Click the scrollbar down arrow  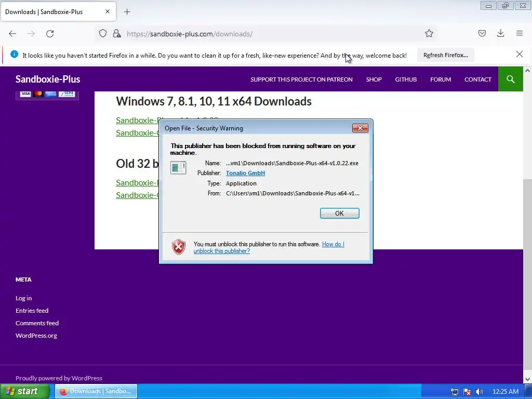527,379
